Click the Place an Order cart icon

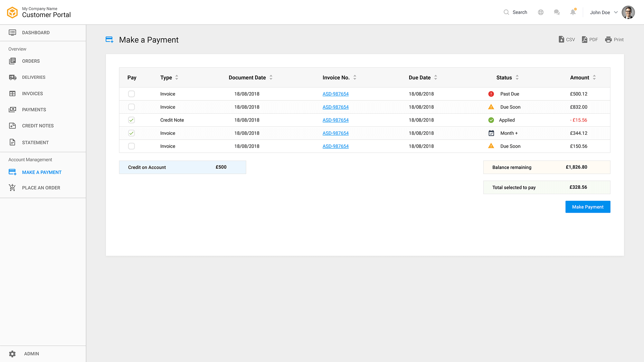pos(12,188)
